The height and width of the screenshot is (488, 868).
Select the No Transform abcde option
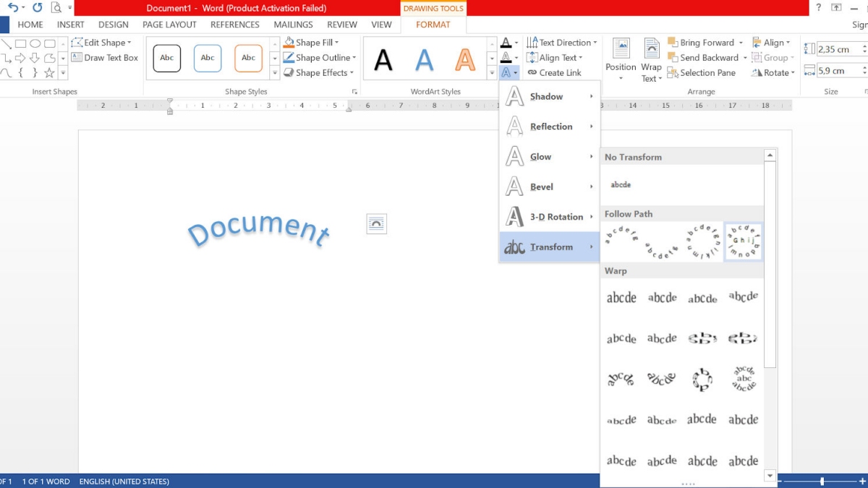click(x=621, y=184)
